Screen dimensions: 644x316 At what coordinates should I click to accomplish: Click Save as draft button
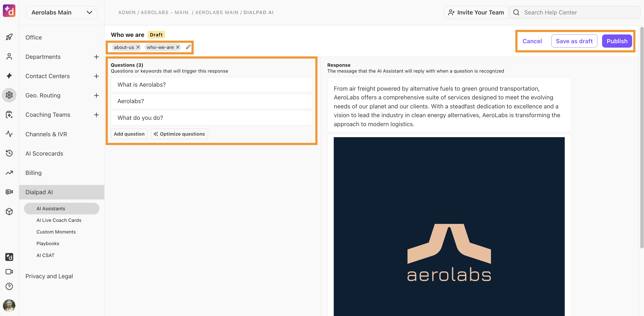(x=574, y=41)
